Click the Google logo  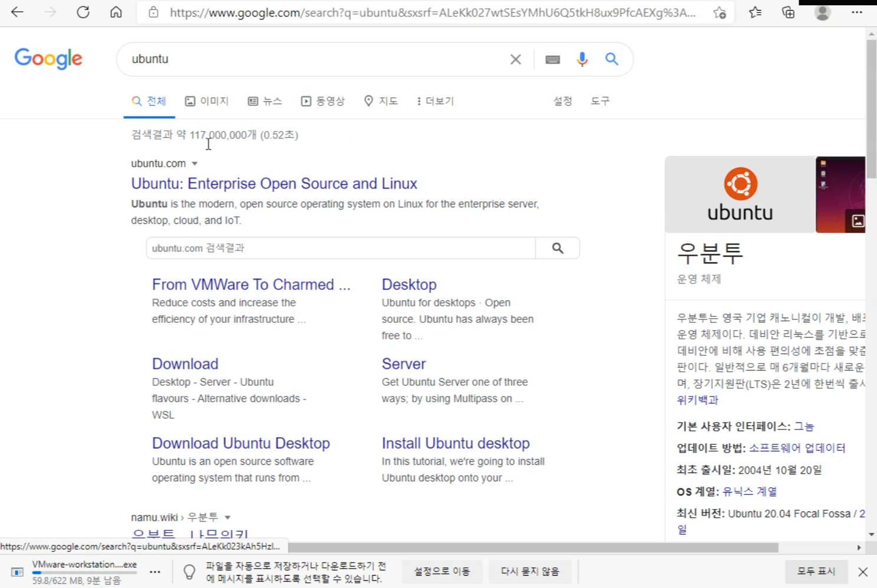(x=48, y=58)
